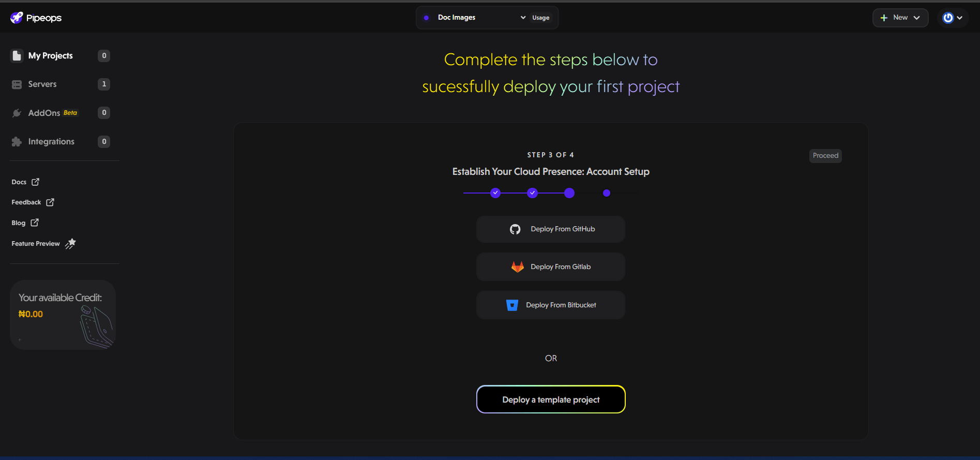Image resolution: width=980 pixels, height=460 pixels.
Task: Click the Integrations puzzle piece icon
Action: coord(17,142)
